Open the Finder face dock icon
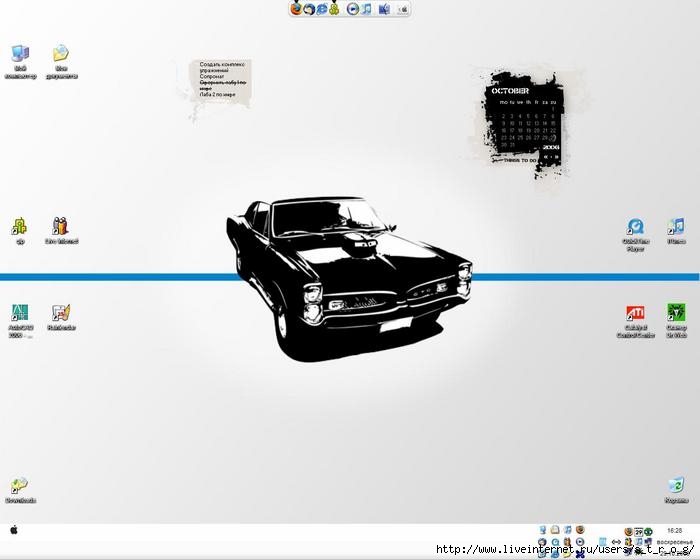 (x=384, y=9)
